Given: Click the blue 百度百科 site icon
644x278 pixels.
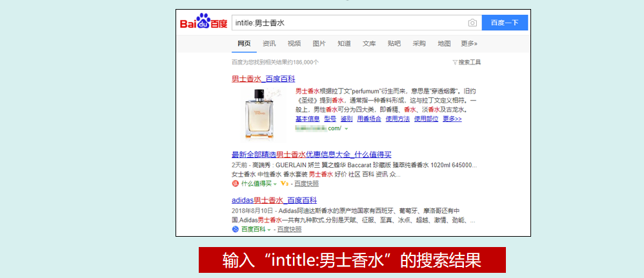Looking at the screenshot, I should point(236,229).
